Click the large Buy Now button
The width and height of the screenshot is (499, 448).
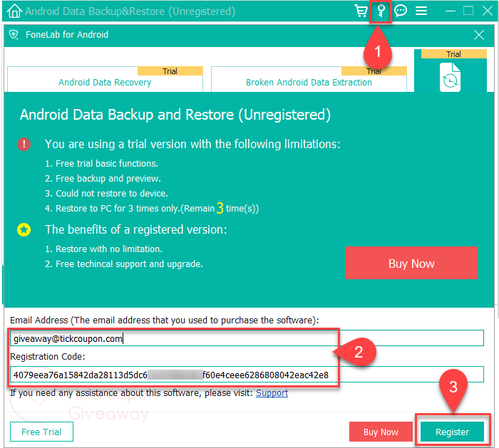point(411,264)
